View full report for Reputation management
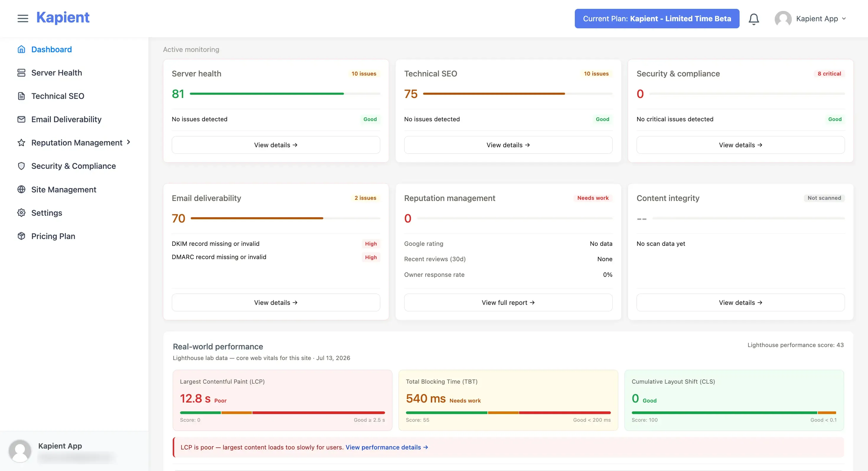868x471 pixels. click(x=508, y=302)
